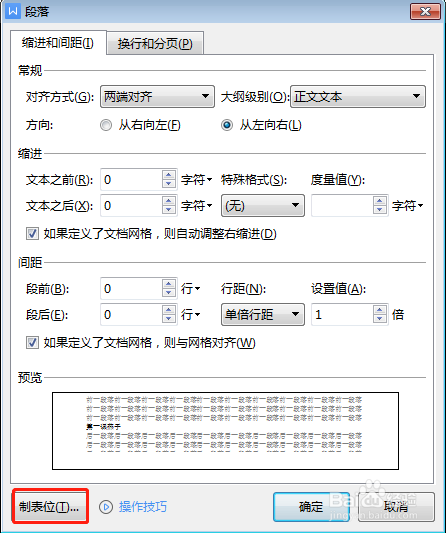Decrease 文本之后 value with down arrow

(x=169, y=210)
